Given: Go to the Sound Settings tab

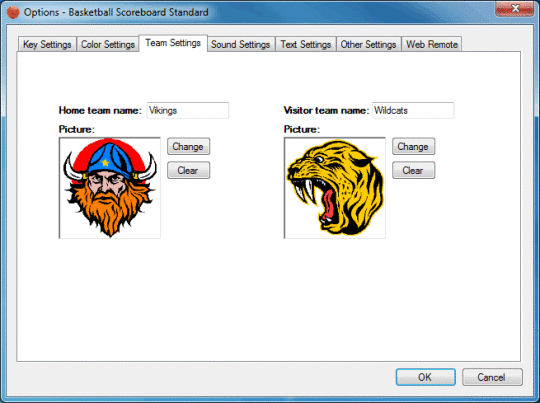Looking at the screenshot, I should tap(240, 44).
